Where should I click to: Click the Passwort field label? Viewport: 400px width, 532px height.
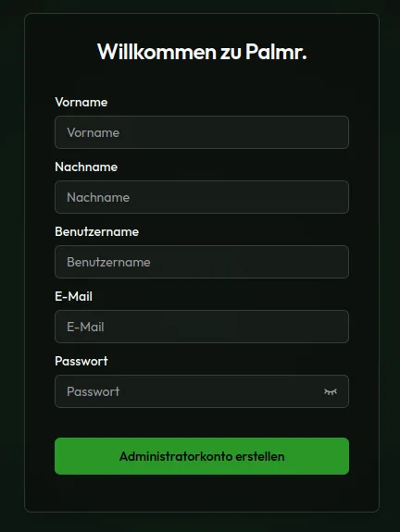[x=81, y=361]
